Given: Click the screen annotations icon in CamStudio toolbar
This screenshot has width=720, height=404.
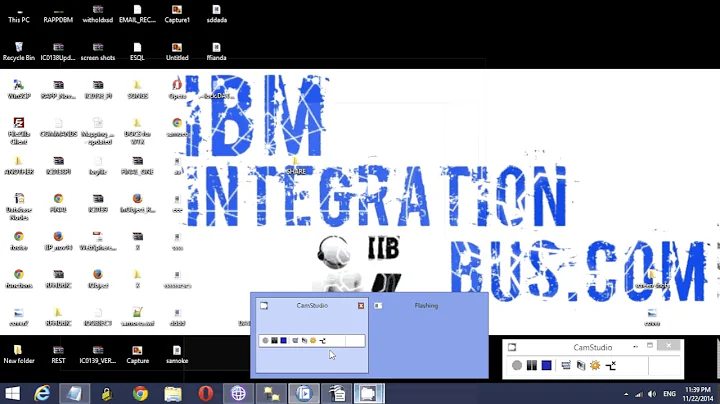Looking at the screenshot, I should (581, 365).
